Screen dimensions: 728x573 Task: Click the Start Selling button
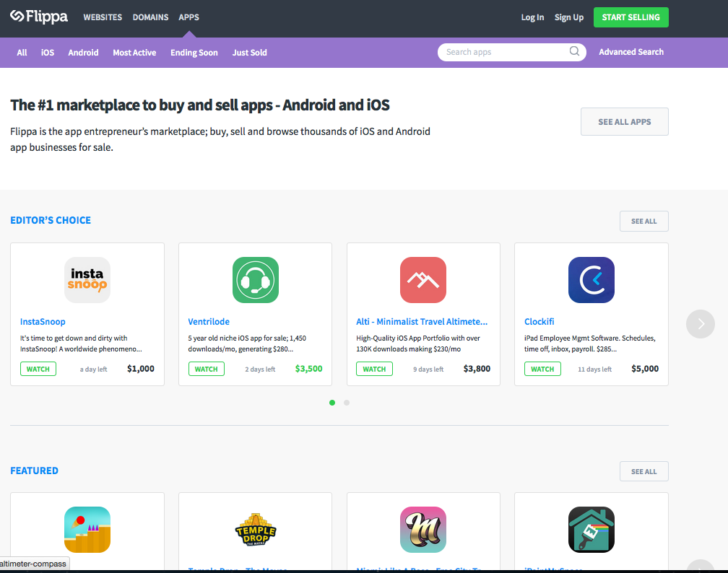631,17
